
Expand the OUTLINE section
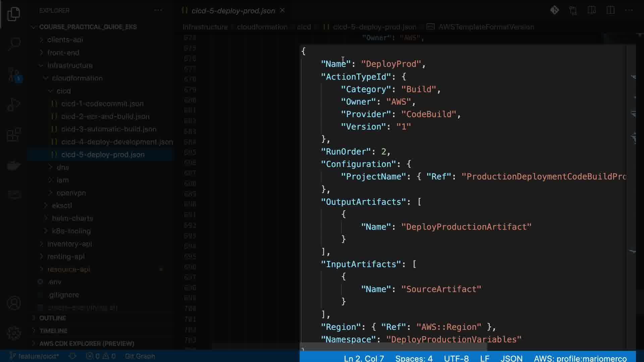click(52, 318)
